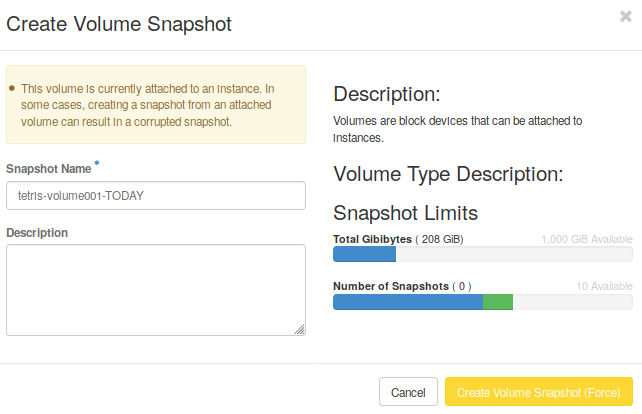Click the dialog title Create Volume Snapshot
This screenshot has width=642, height=414.
pyautogui.click(x=119, y=24)
